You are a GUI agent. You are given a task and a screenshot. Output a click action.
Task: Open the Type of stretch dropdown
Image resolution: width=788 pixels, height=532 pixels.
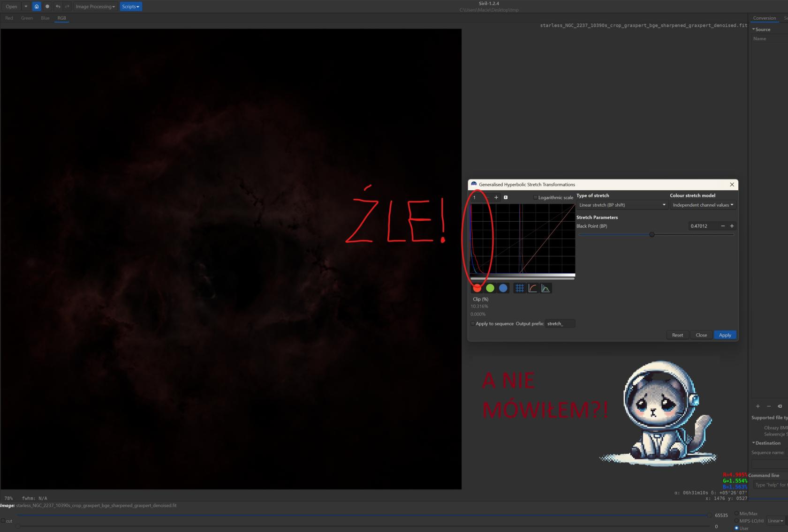tap(622, 205)
